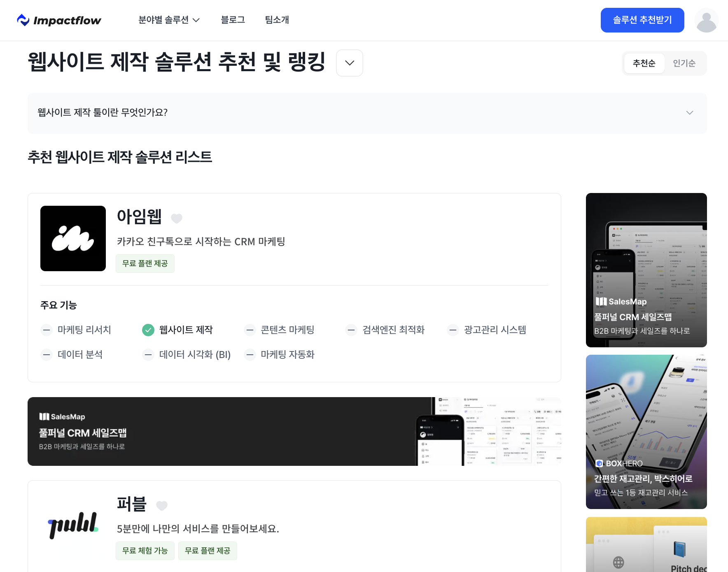Click the 웹사이트 제작 green check icon
The height and width of the screenshot is (572, 728).
(148, 330)
